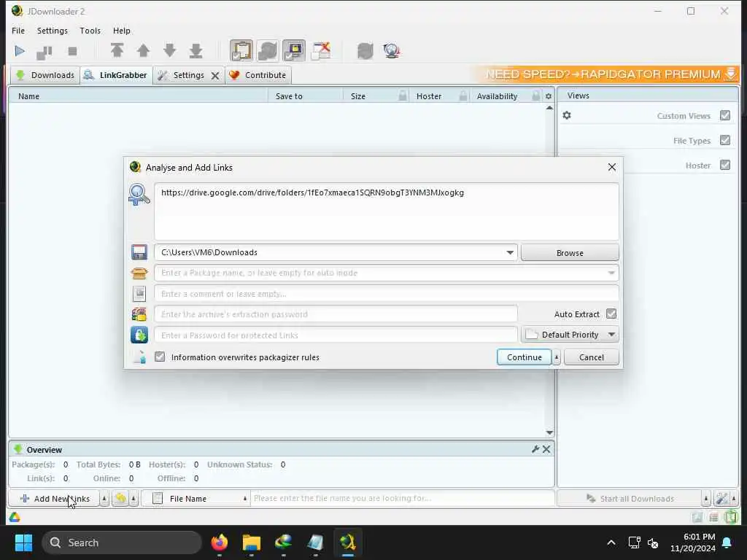Image resolution: width=747 pixels, height=560 pixels.
Task: Toggle Size column lock icon
Action: coord(403,96)
